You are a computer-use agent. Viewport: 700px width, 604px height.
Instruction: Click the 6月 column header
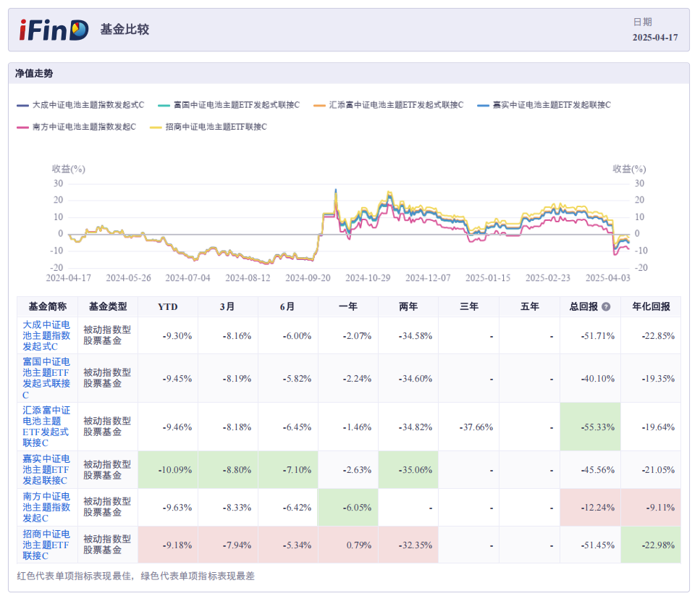(287, 307)
